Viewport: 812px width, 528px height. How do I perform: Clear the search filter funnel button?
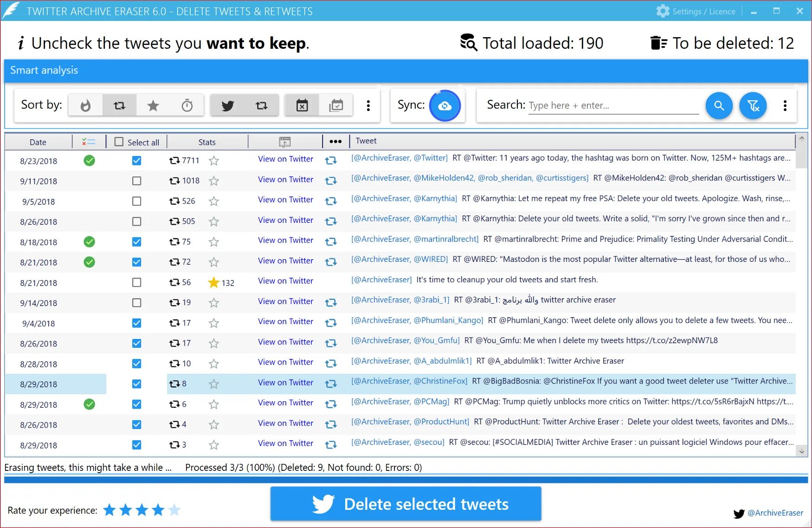tap(753, 105)
